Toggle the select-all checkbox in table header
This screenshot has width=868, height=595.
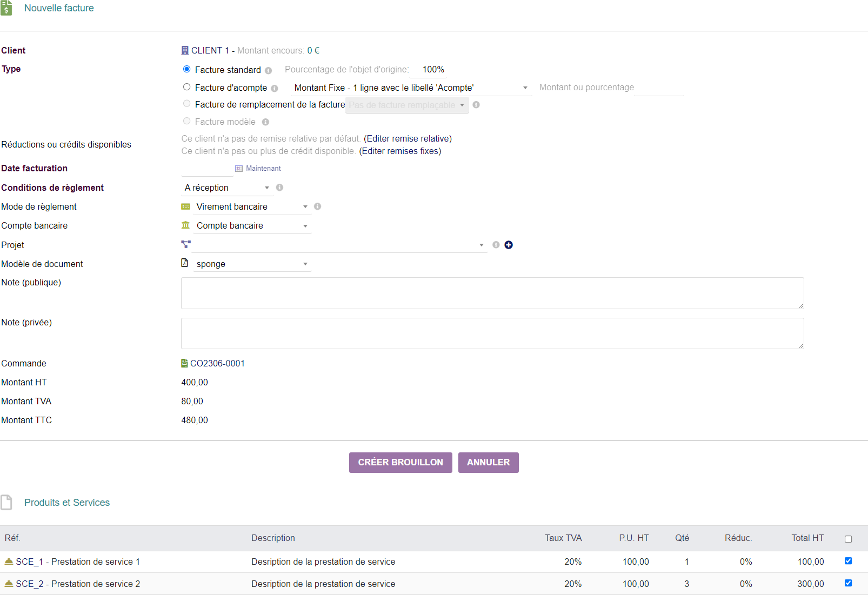click(848, 539)
